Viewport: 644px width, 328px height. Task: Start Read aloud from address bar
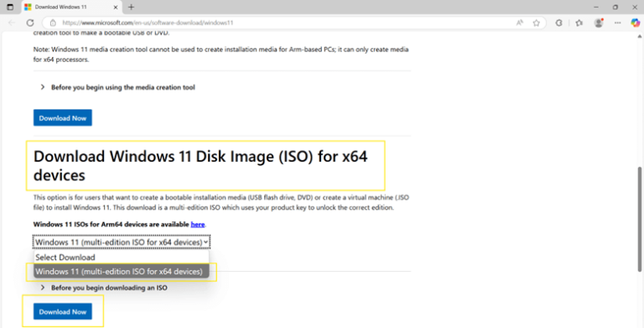pos(520,23)
